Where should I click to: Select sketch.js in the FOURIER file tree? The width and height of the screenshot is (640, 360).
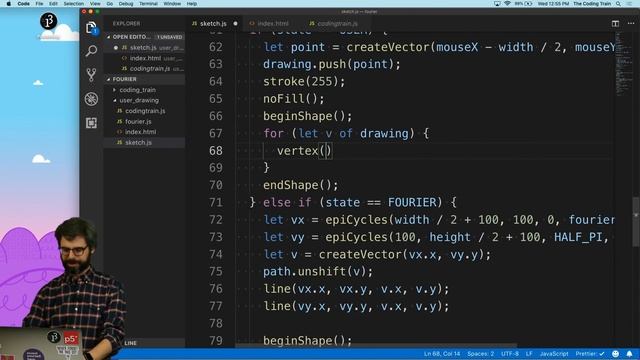pos(144,142)
